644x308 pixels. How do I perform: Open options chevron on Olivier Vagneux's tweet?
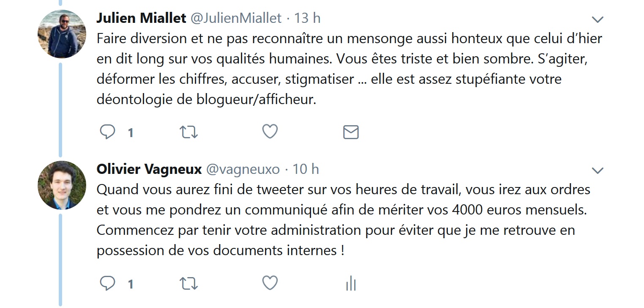pyautogui.click(x=598, y=170)
